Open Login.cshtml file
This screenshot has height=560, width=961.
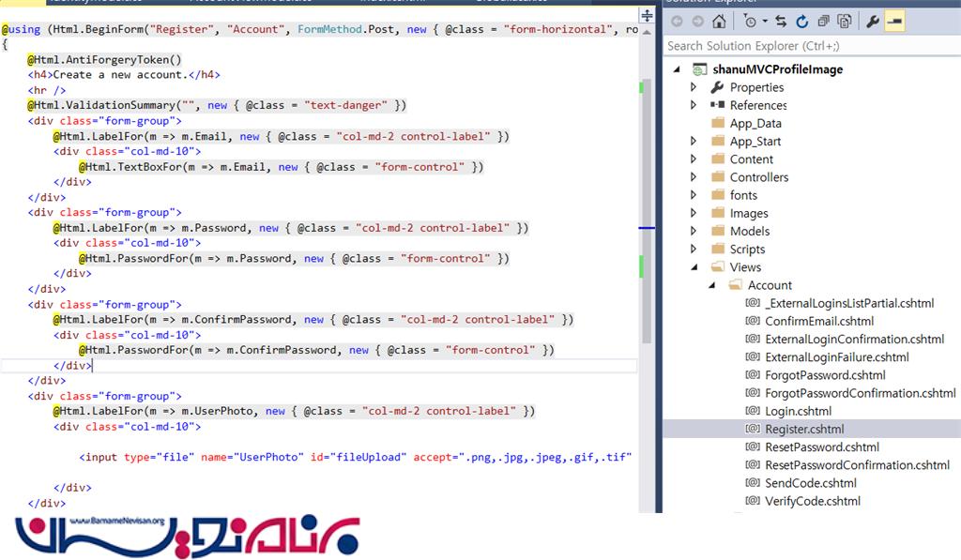pyautogui.click(x=798, y=411)
